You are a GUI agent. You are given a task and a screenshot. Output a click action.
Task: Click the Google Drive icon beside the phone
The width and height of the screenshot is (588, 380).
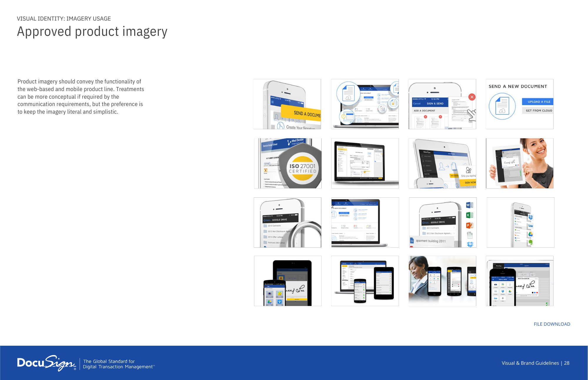[x=531, y=234]
